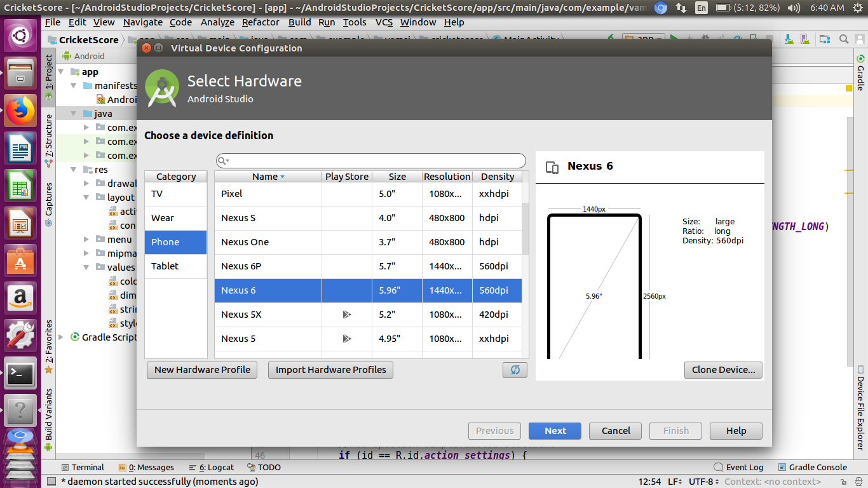The height and width of the screenshot is (488, 868).
Task: Select Tablet category
Action: tap(176, 266)
